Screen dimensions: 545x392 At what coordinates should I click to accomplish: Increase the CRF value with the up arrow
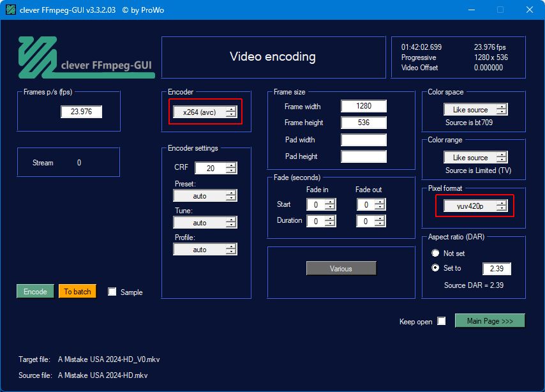[x=232, y=165]
